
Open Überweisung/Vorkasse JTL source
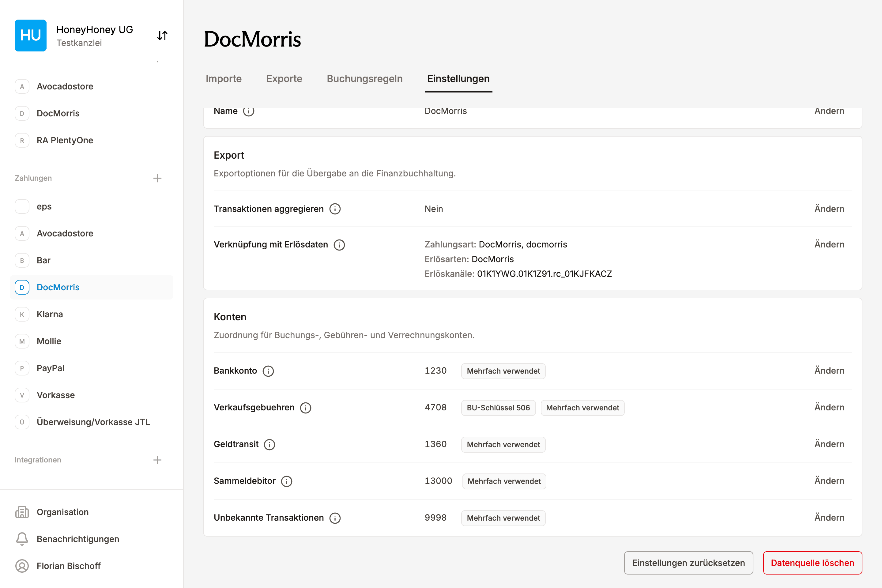coord(92,422)
